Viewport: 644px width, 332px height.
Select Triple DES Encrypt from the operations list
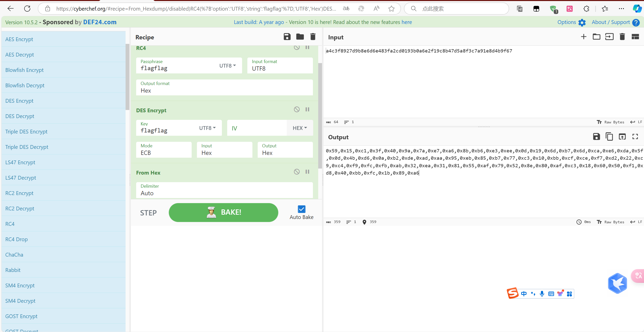click(x=26, y=131)
